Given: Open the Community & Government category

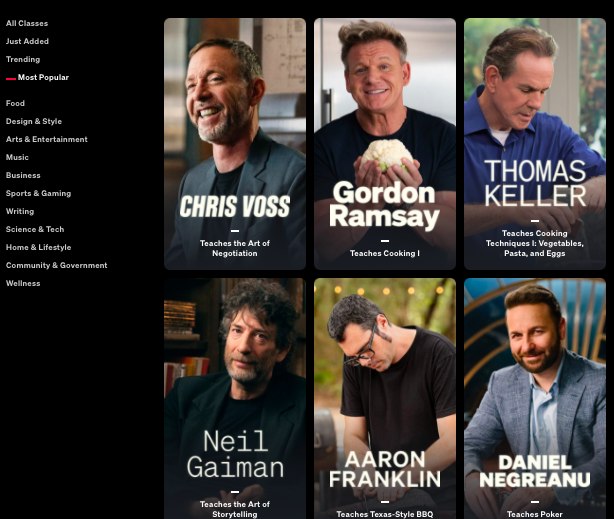Looking at the screenshot, I should pyautogui.click(x=56, y=265).
